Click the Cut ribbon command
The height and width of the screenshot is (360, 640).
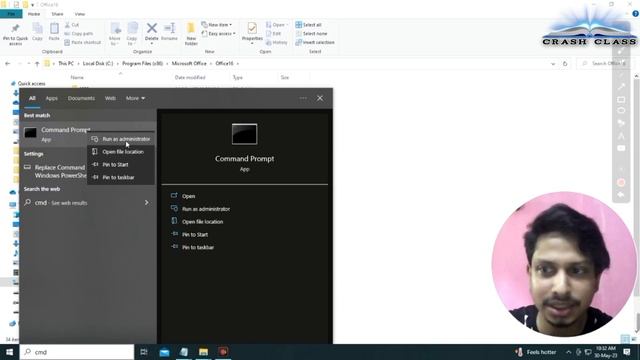72,25
